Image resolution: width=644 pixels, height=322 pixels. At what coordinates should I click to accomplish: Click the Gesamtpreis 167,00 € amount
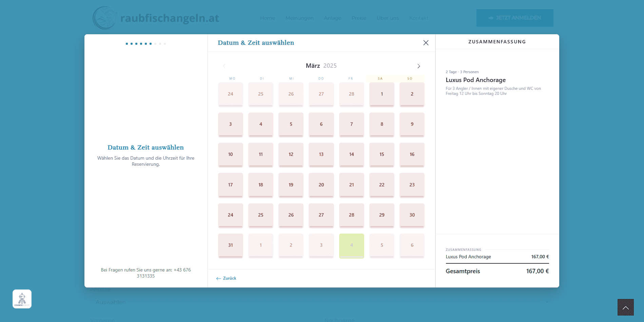coord(537,271)
